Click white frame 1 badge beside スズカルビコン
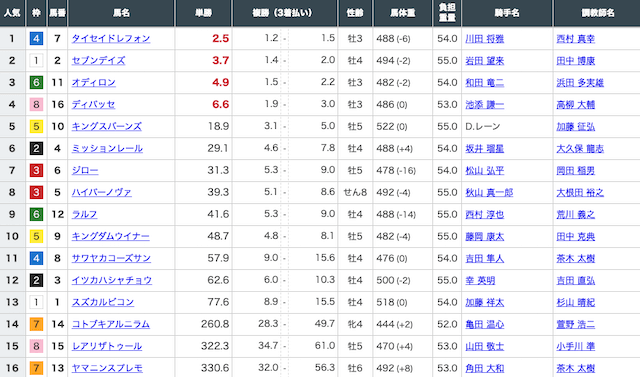 tap(36, 302)
